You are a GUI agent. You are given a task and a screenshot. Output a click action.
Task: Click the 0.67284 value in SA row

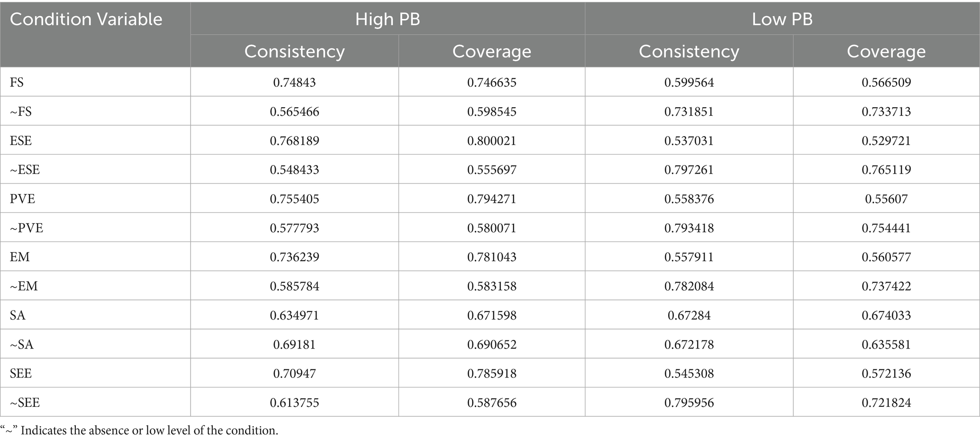click(x=689, y=315)
